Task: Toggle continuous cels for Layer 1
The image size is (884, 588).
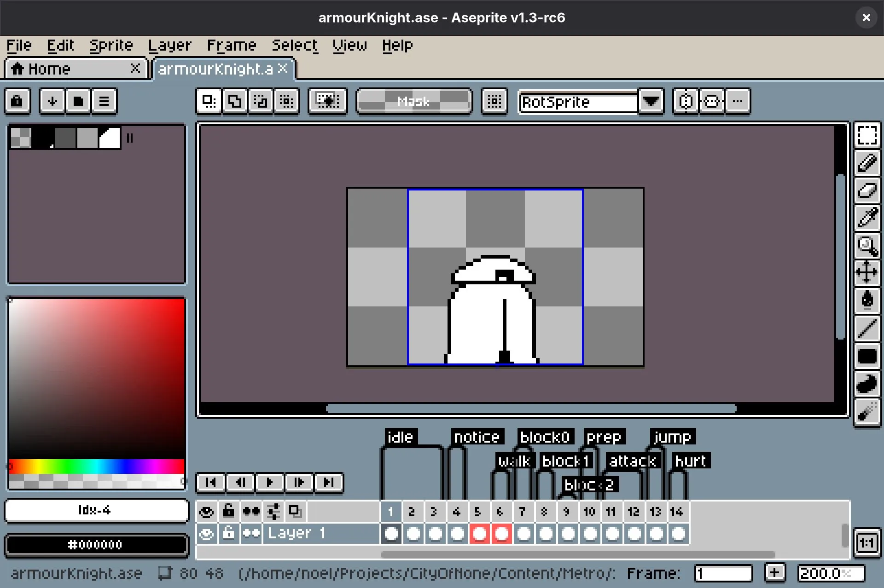Action: [x=251, y=533]
